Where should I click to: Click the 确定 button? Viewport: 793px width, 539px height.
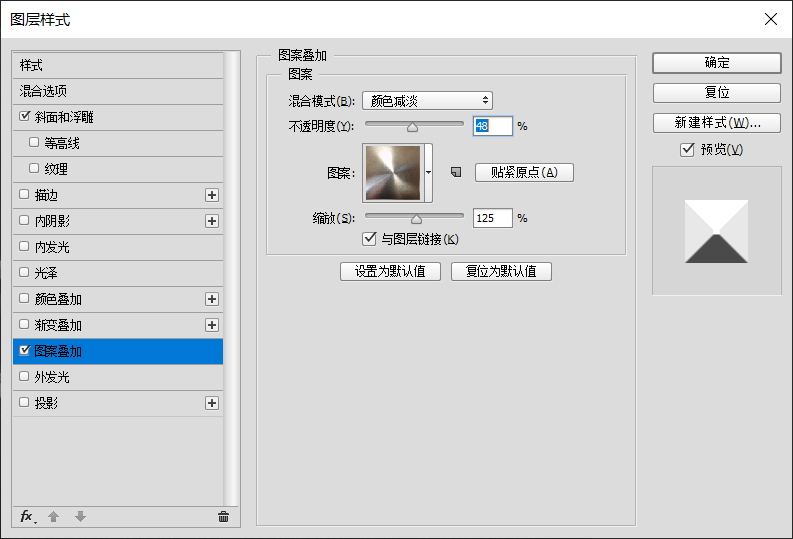point(717,63)
